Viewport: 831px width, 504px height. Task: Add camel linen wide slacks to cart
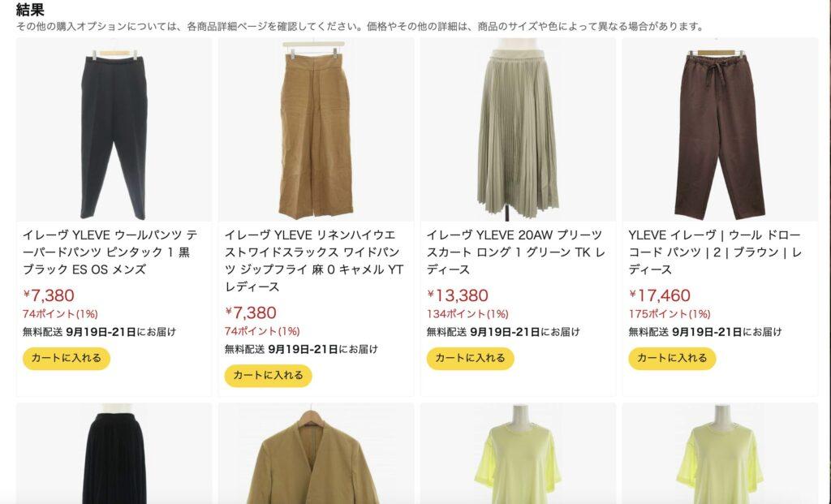268,376
